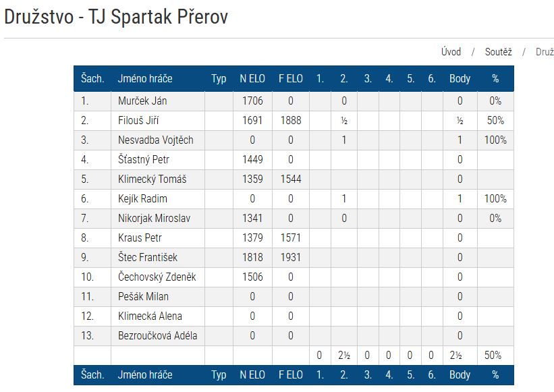
Task: Open the Úvod breadcrumb link
Action: pos(451,52)
